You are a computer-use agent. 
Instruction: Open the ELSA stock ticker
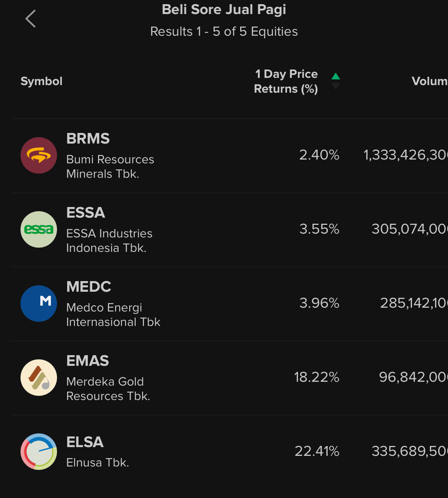point(85,442)
